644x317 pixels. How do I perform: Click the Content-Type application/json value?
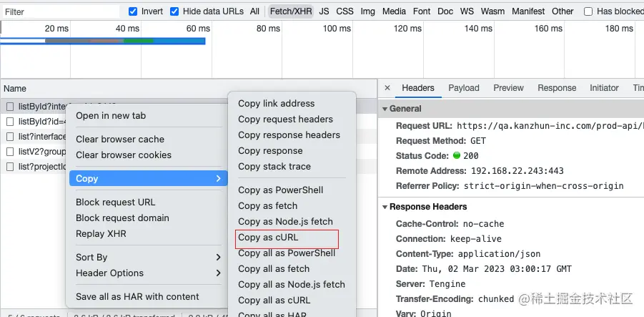(499, 254)
